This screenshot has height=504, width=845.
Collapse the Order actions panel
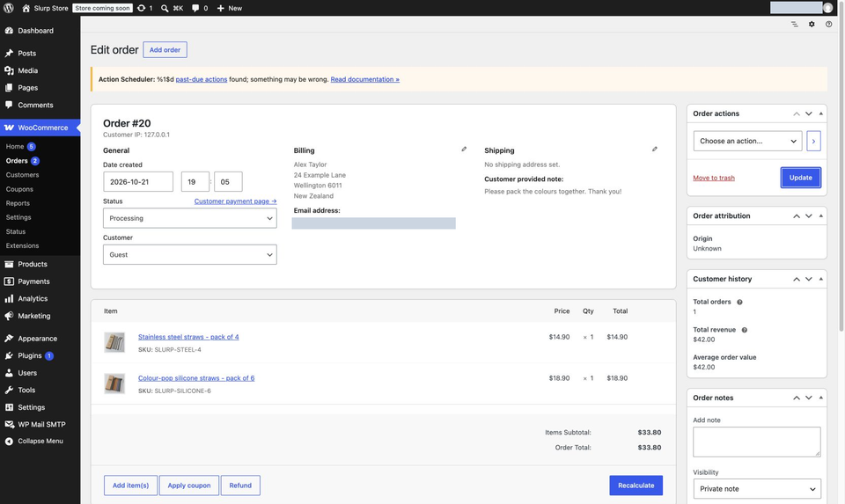click(x=820, y=113)
